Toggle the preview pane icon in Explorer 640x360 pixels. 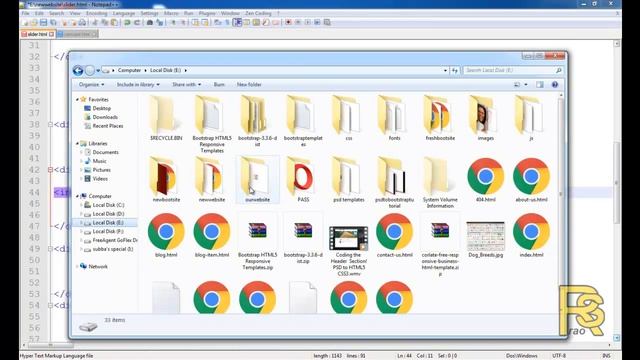pos(540,84)
